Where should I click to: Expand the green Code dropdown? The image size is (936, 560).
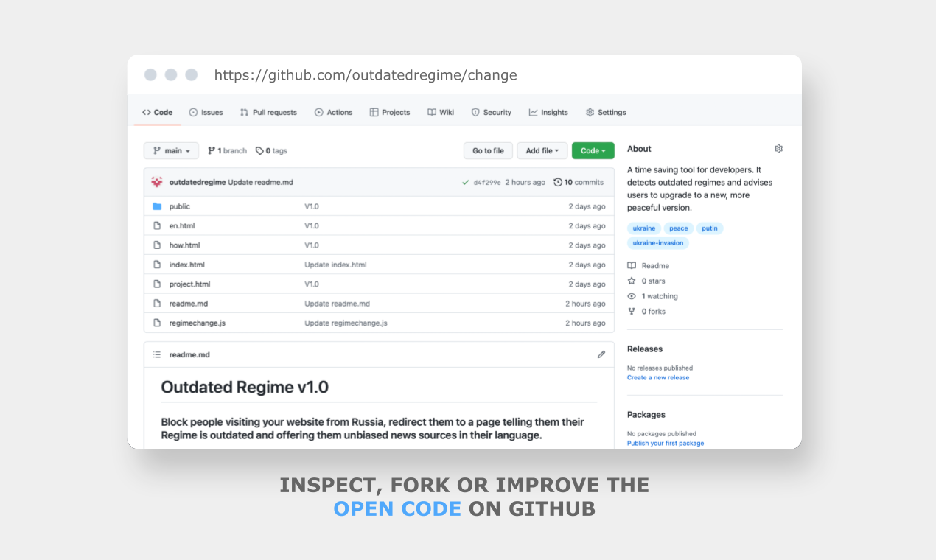pyautogui.click(x=593, y=150)
